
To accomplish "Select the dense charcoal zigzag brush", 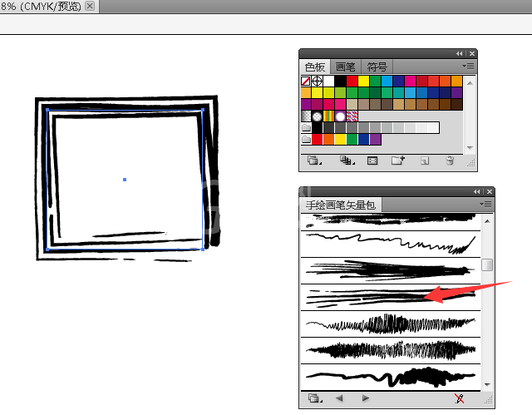I will (x=391, y=350).
